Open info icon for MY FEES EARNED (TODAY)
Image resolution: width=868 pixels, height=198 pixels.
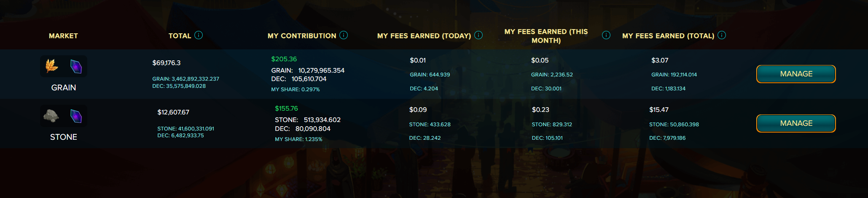[x=478, y=35]
